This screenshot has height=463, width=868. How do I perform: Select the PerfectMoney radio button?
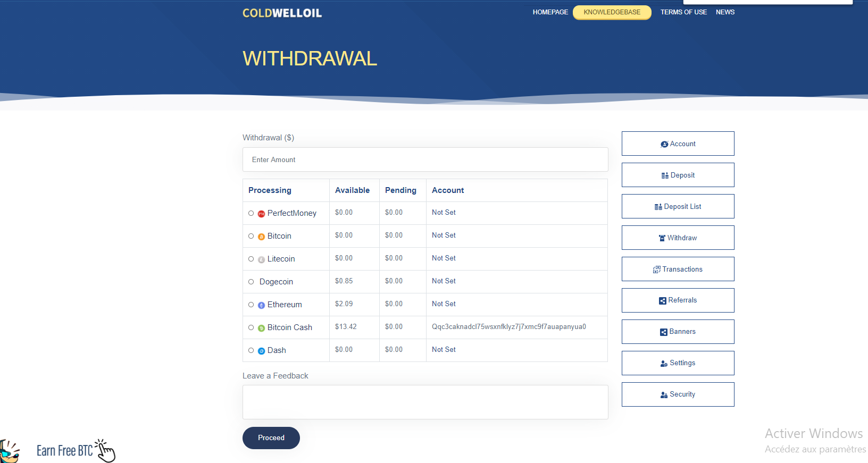point(251,213)
